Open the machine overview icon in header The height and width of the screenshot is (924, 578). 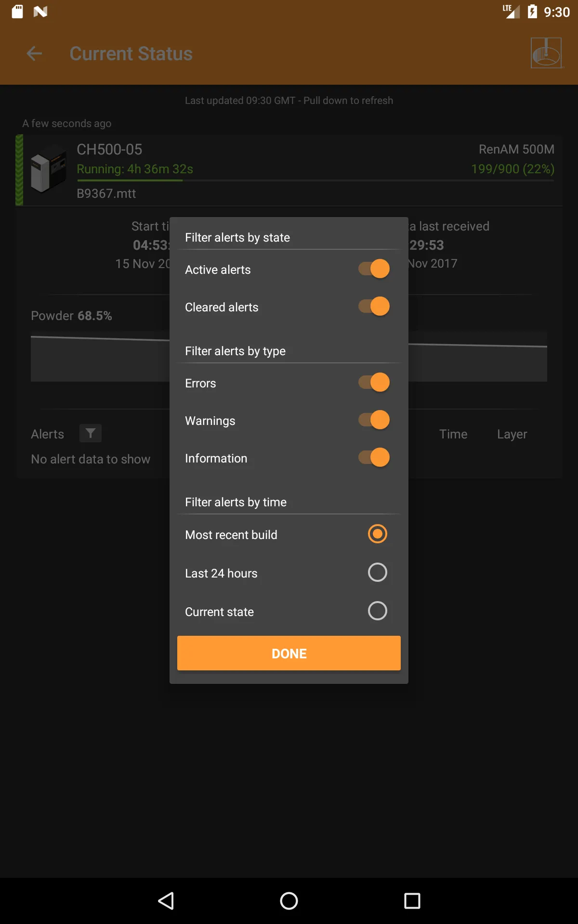pyautogui.click(x=547, y=53)
